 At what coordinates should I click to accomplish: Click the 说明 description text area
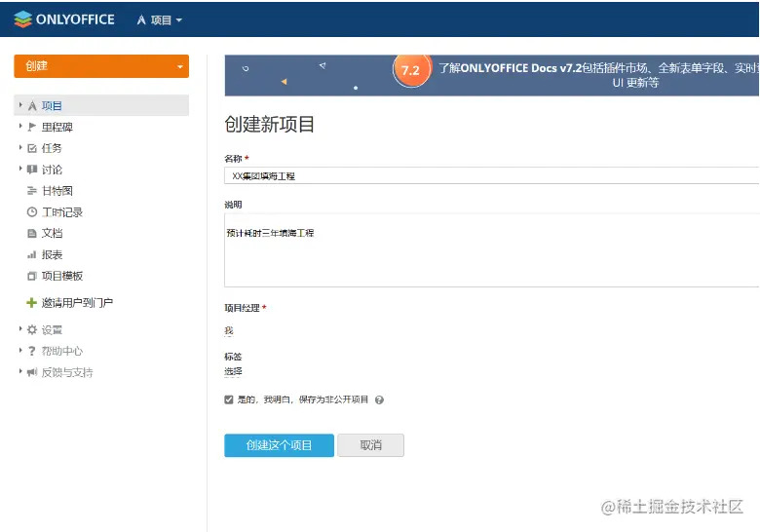click(491, 250)
